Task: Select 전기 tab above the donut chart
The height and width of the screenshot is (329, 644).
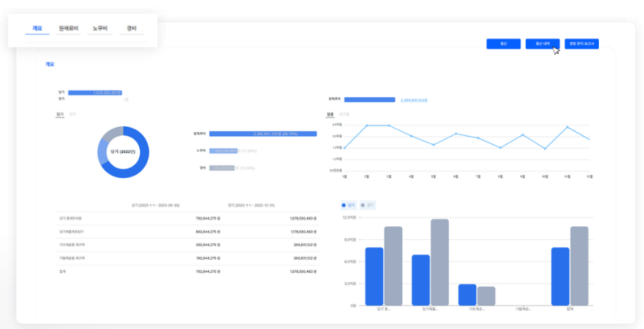Action: click(72, 115)
